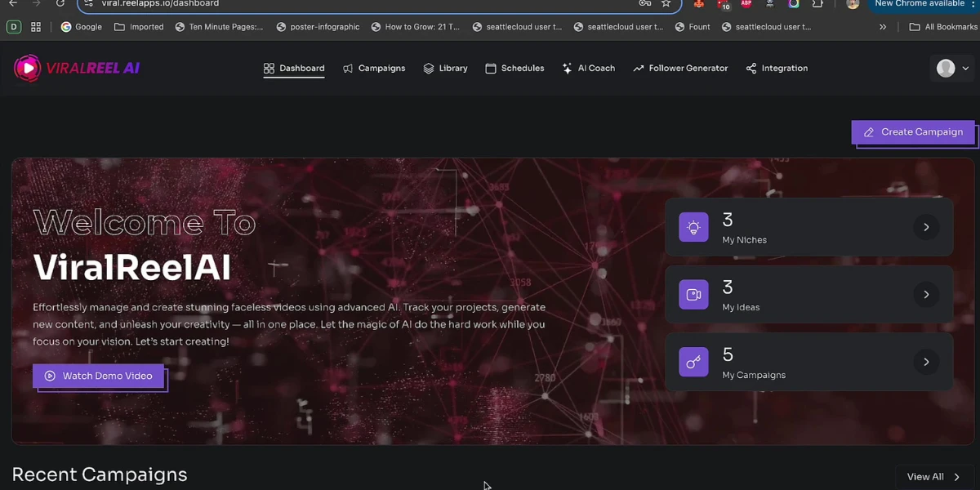Image resolution: width=980 pixels, height=490 pixels.
Task: Click the Chrome profile avatar
Action: click(853, 3)
